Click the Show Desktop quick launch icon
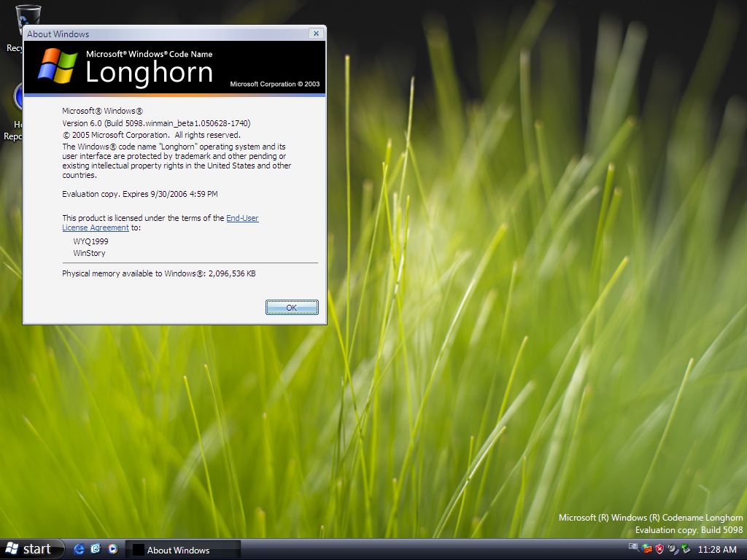The height and width of the screenshot is (560, 747). [96, 549]
